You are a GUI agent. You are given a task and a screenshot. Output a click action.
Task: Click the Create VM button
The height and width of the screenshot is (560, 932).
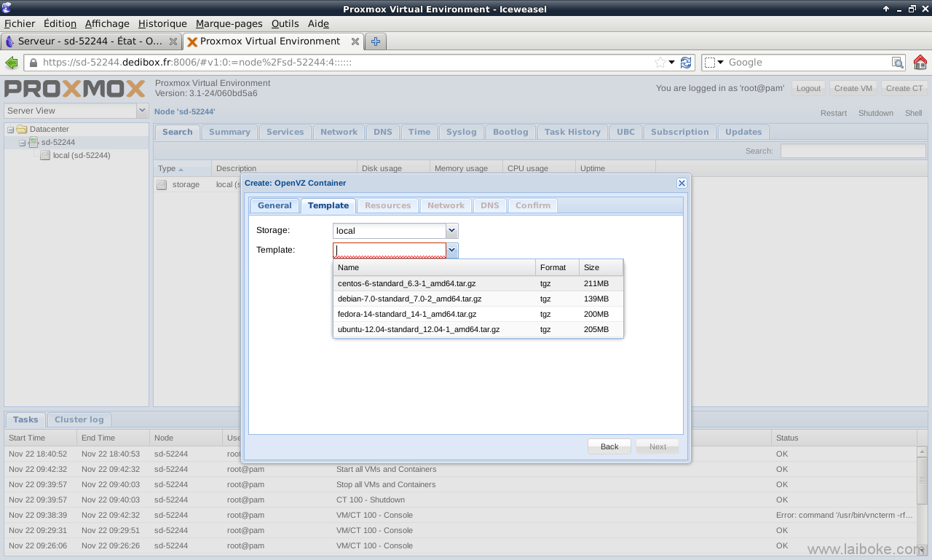(853, 88)
